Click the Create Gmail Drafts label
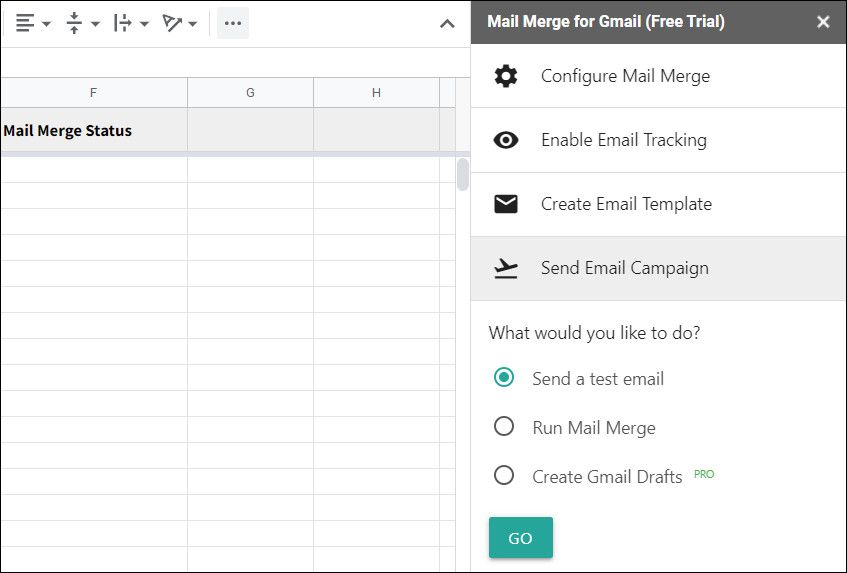Image resolution: width=847 pixels, height=573 pixels. (607, 476)
